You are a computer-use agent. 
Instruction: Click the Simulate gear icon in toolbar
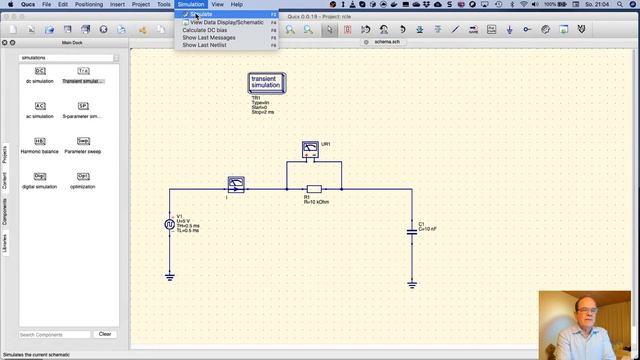coord(545,29)
